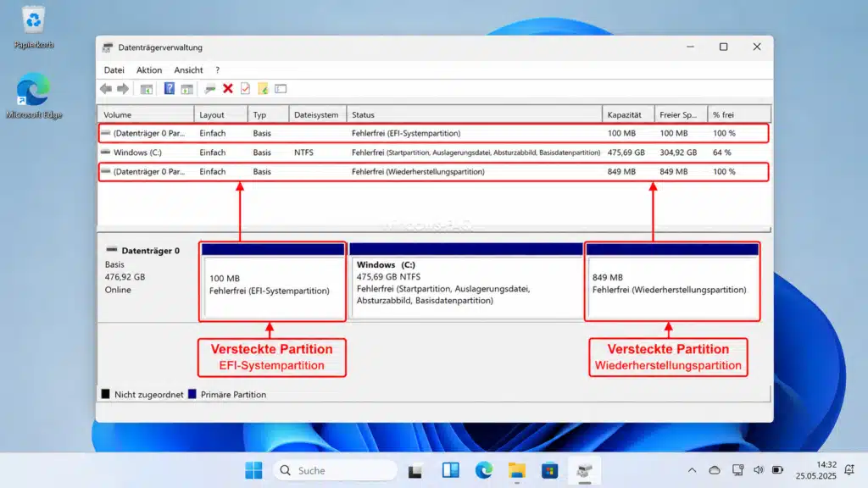Click the black Nicht zugeordnet legend swatch
Viewport: 868px width, 488px height.
(105, 394)
